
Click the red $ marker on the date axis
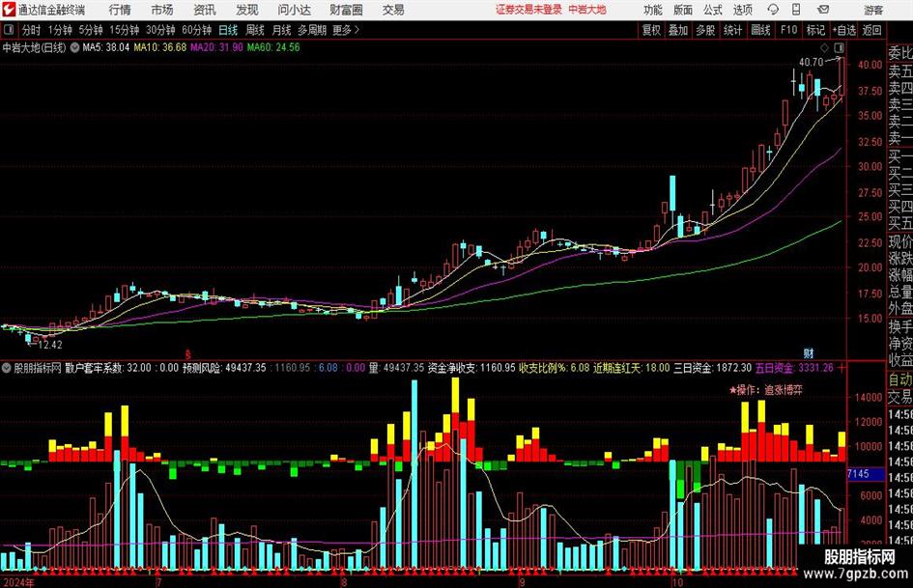(x=188, y=354)
